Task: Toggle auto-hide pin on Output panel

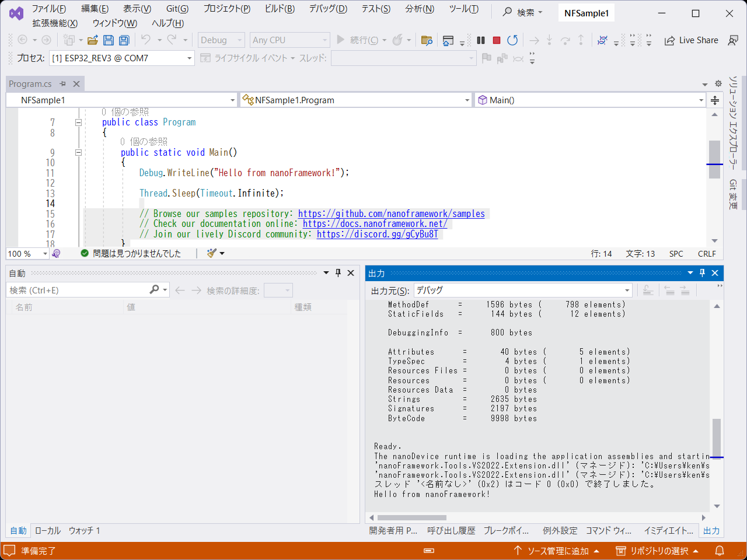Action: click(703, 273)
